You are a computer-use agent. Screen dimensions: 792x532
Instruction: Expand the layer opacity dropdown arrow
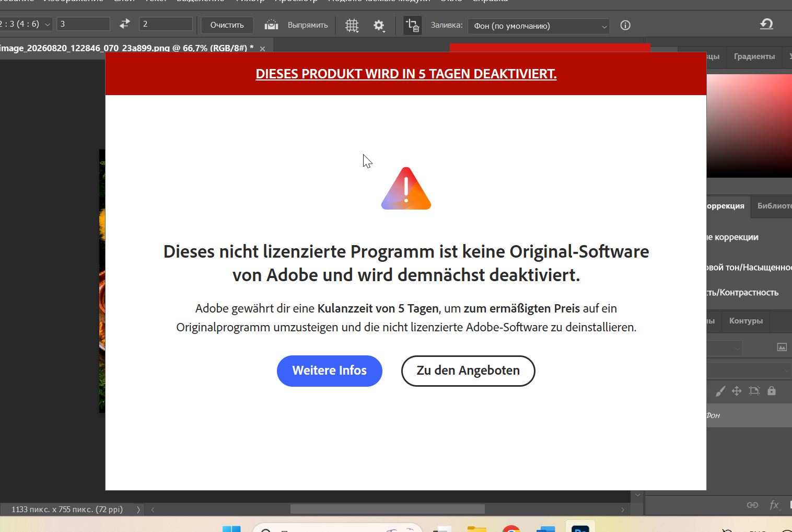coord(787,371)
